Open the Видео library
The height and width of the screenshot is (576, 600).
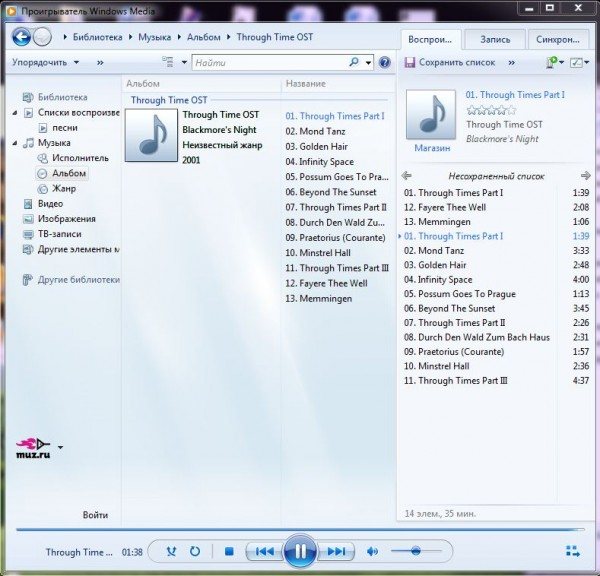pyautogui.click(x=50, y=204)
